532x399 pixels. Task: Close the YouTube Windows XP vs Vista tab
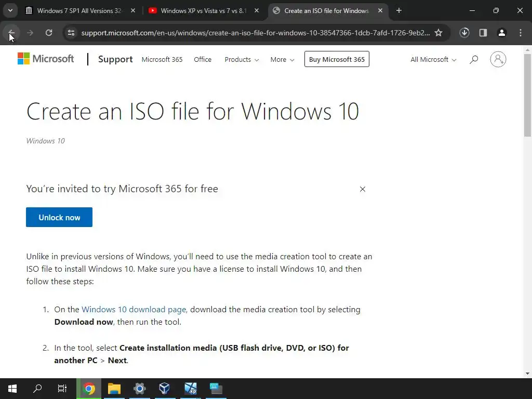257,11
